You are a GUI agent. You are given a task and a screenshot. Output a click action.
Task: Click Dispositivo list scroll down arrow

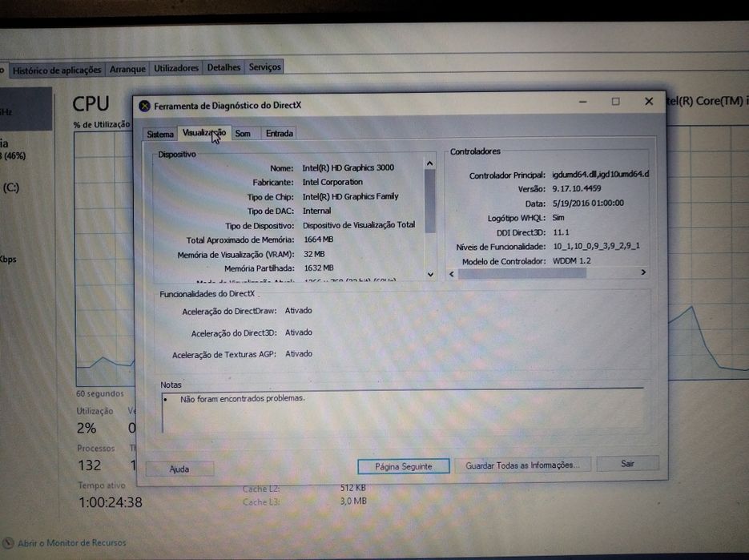click(x=430, y=274)
